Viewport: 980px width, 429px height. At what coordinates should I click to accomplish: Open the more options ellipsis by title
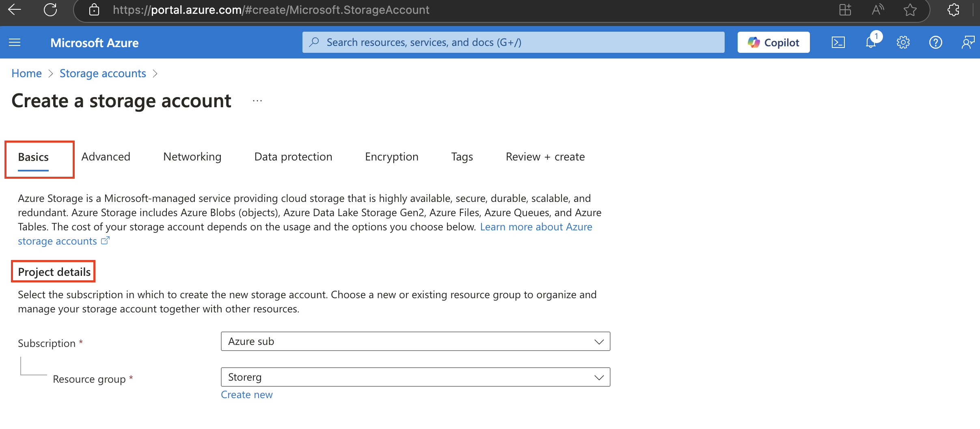tap(257, 101)
